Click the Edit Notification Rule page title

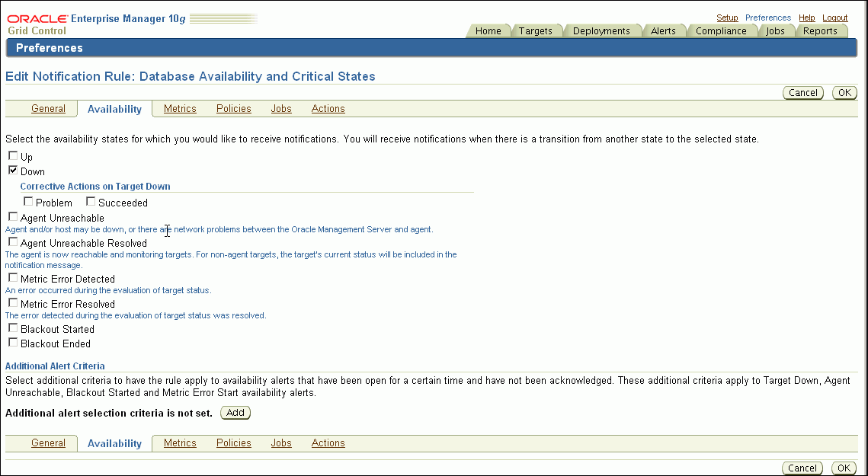click(x=191, y=76)
